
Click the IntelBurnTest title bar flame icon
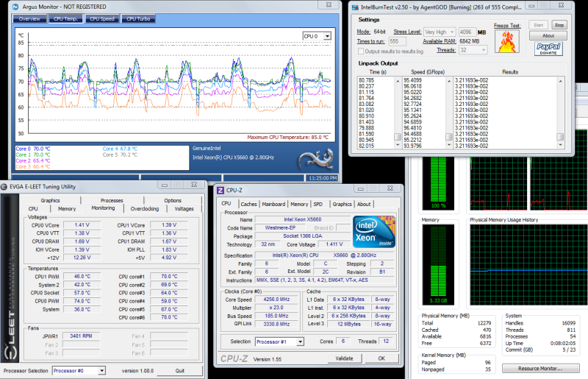[x=354, y=7]
